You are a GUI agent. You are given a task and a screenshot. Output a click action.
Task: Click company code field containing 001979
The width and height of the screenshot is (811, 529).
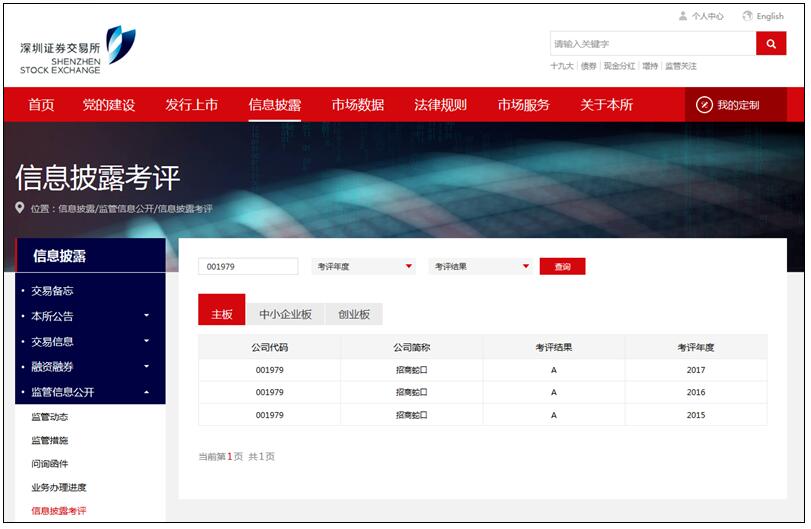248,266
